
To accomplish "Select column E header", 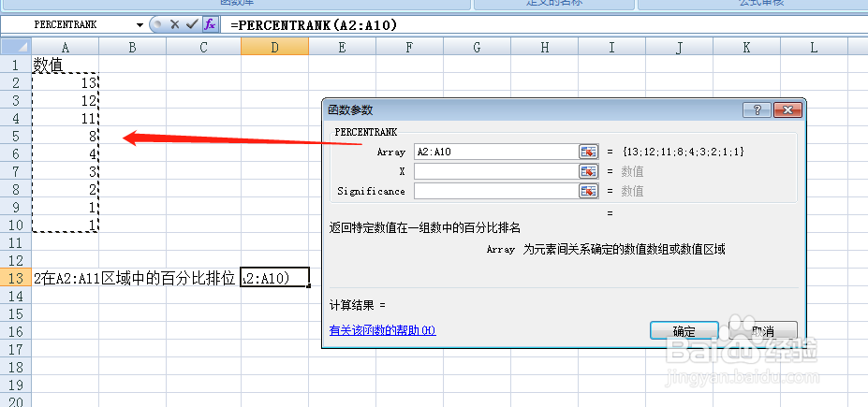I will [342, 47].
